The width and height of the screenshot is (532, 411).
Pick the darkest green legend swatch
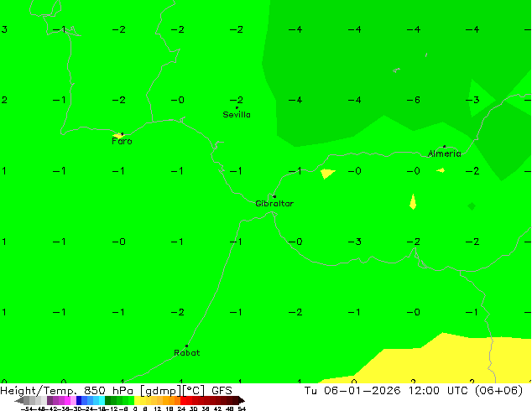pyautogui.click(x=108, y=400)
